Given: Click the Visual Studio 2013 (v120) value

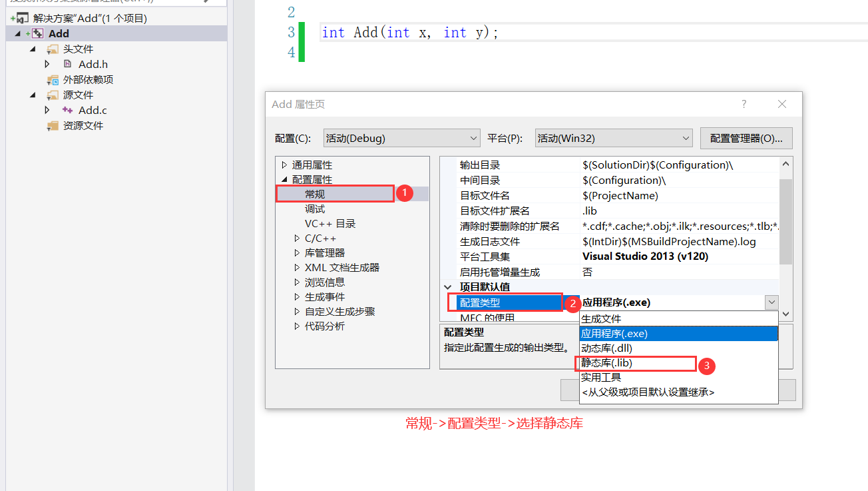Looking at the screenshot, I should click(x=645, y=256).
